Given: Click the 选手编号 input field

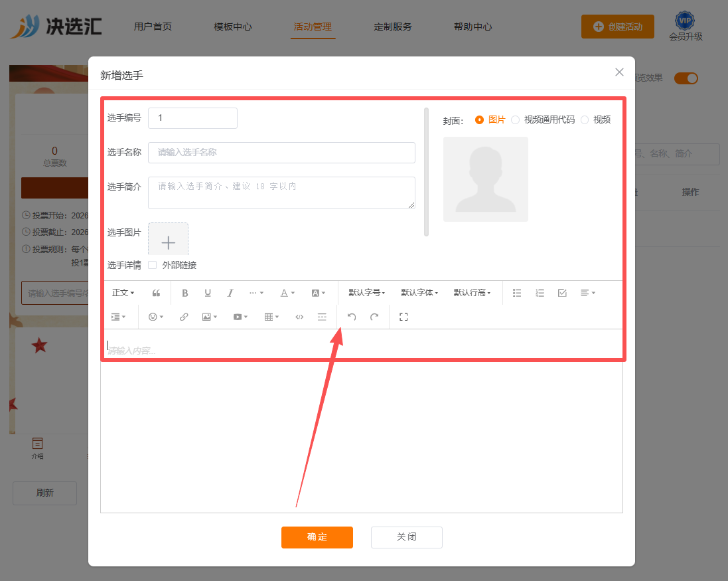Looking at the screenshot, I should coord(192,118).
